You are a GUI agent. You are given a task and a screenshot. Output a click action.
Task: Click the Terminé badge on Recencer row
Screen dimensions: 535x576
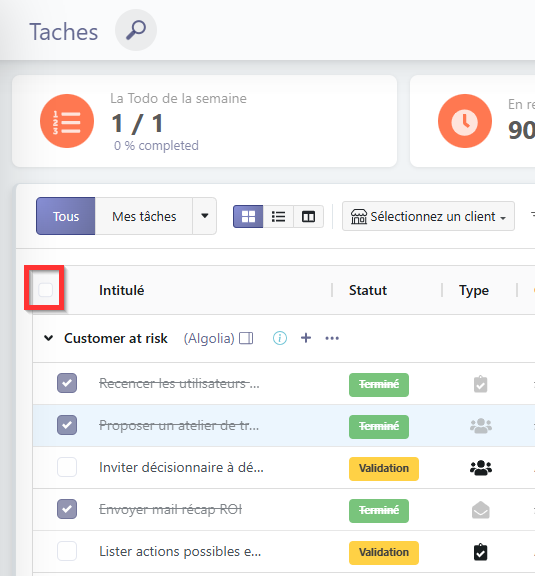pos(379,385)
